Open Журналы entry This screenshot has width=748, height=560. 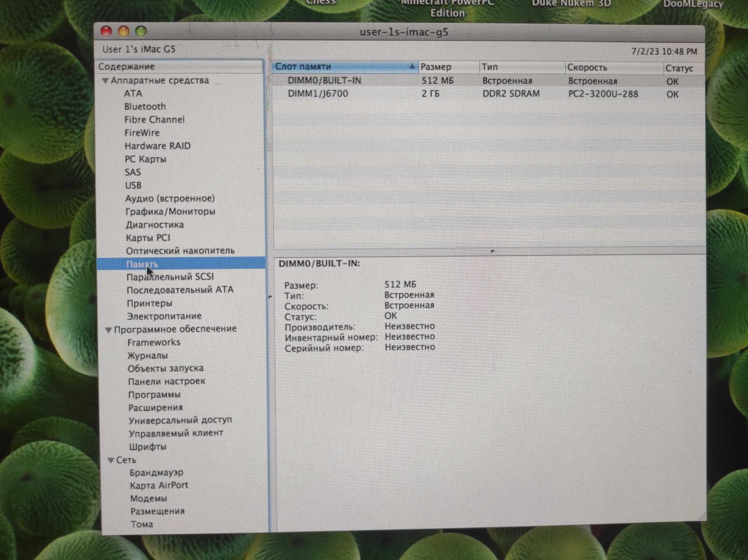click(148, 355)
